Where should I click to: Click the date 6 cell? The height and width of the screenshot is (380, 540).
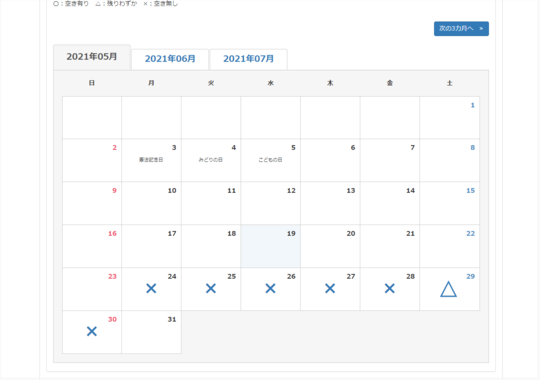330,160
